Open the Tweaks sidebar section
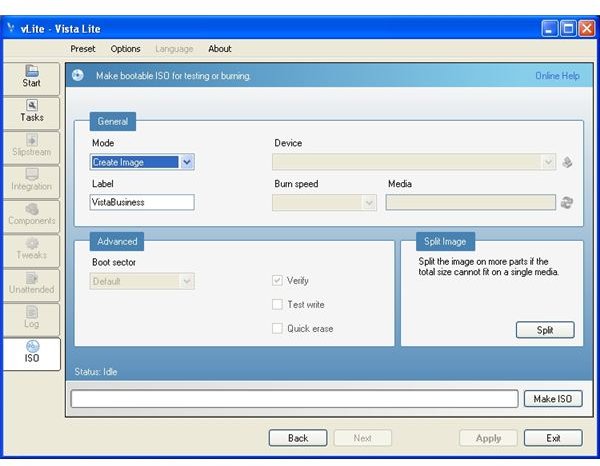The width and height of the screenshot is (600, 466). (x=31, y=251)
